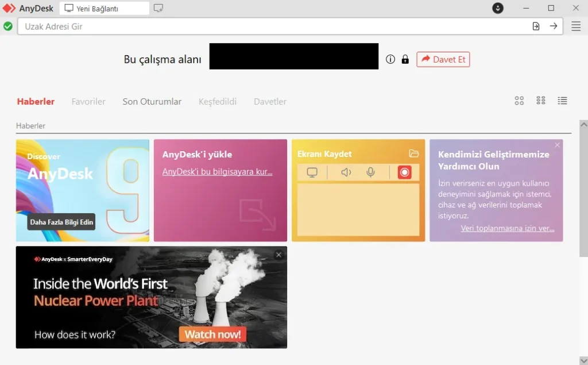Viewport: 588px width, 365px height.
Task: Click the Veri toplanmasına izin ver link
Action: [507, 228]
